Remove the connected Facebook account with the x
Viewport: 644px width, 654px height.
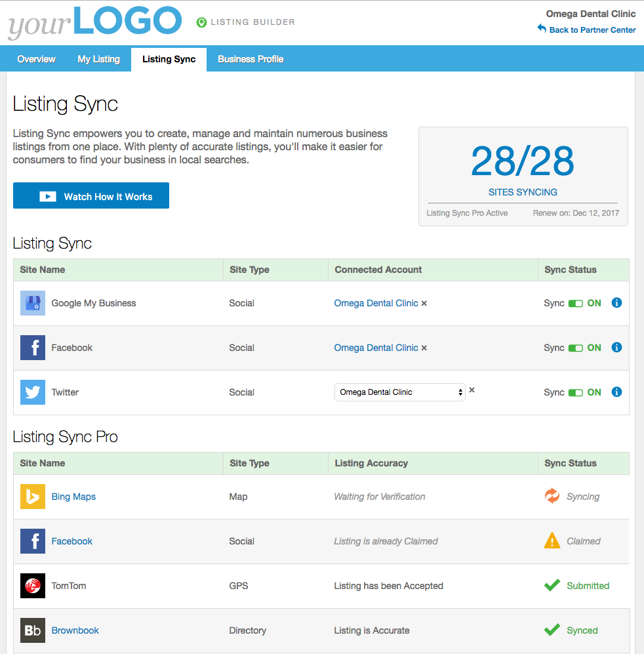point(424,348)
